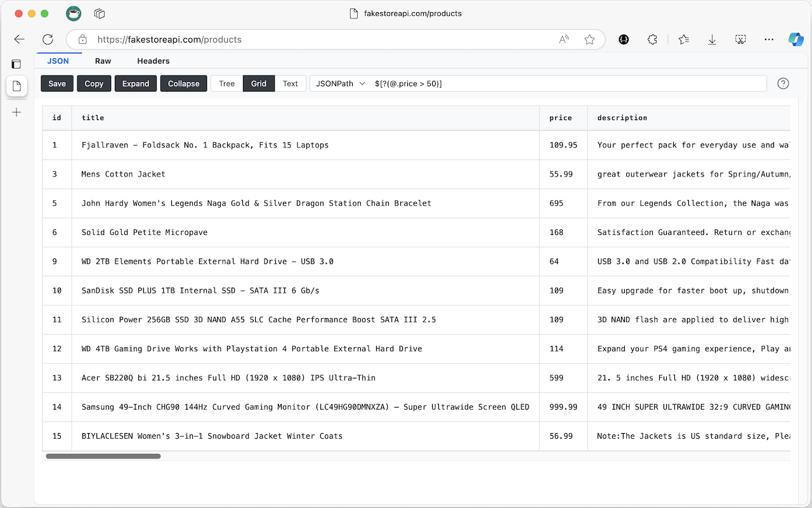
Task: Select the WD 2TB Elements title cell
Action: pyautogui.click(x=306, y=262)
